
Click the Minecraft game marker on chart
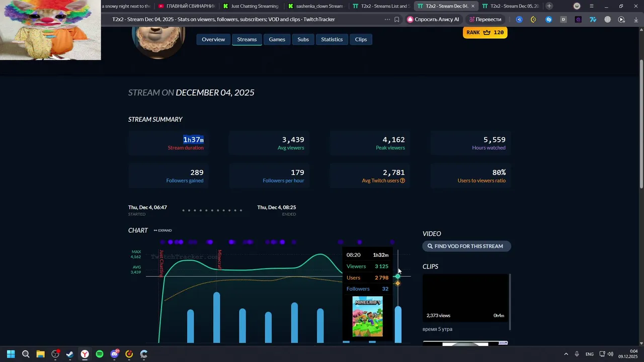tap(219, 259)
